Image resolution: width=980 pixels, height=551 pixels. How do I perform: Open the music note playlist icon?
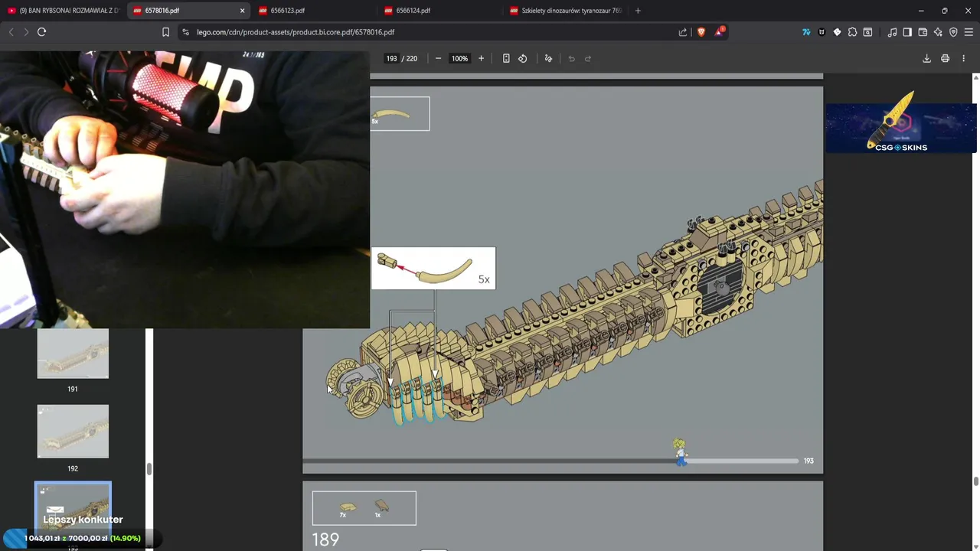pyautogui.click(x=892, y=32)
